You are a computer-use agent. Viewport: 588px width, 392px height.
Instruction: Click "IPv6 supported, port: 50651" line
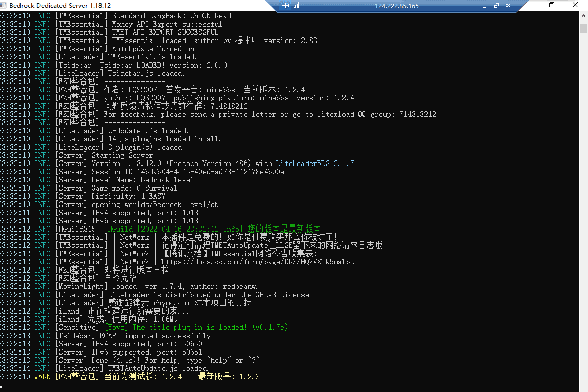(x=102, y=352)
